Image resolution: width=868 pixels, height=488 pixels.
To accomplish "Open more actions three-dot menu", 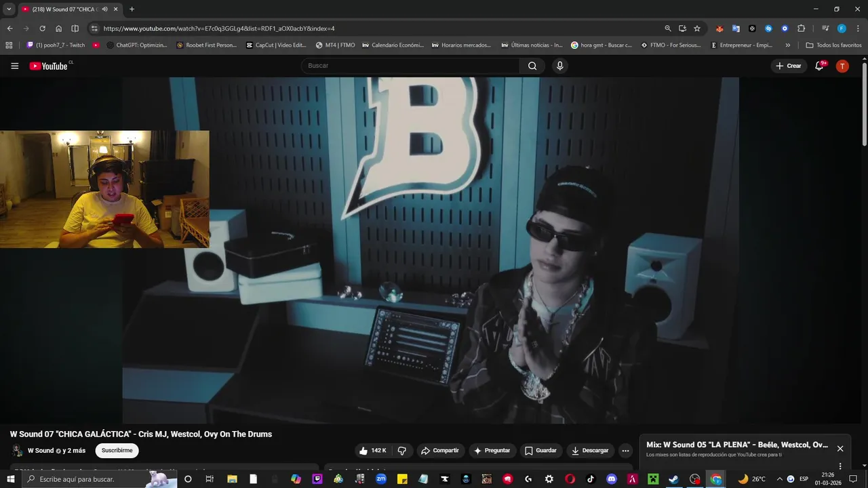I will (x=625, y=451).
